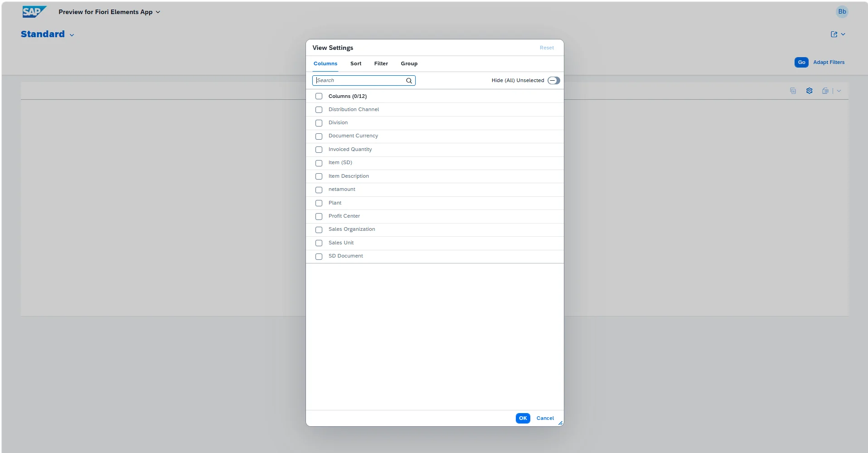Switch to the Group tab
Image resolution: width=868 pixels, height=453 pixels.
click(x=409, y=64)
